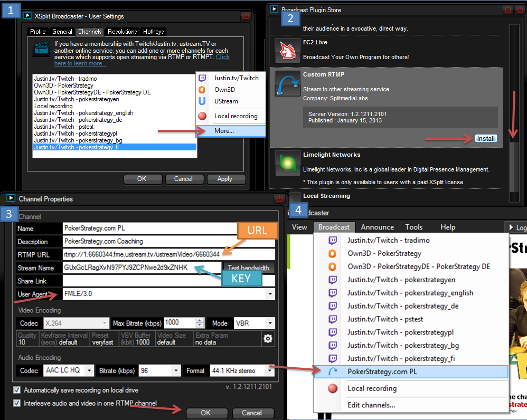Click Own3D icon beside PokerStrategyDE entry
The height and width of the screenshot is (420, 527).
[x=332, y=266]
